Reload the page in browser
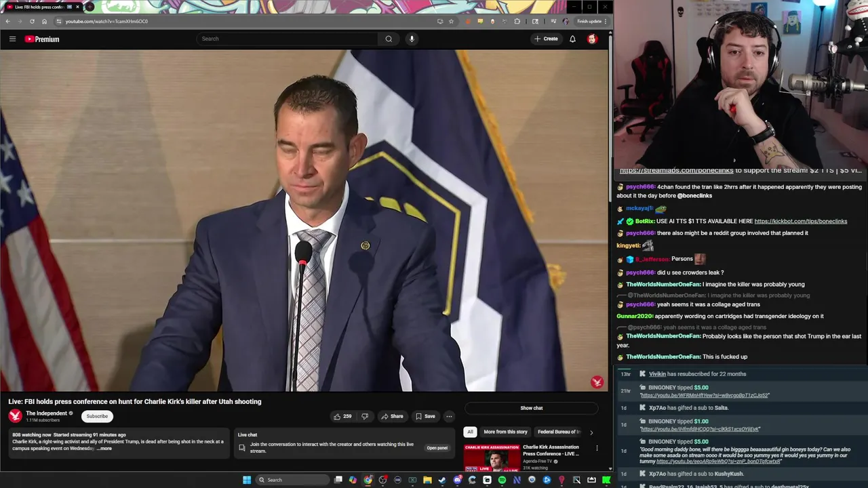868x488 pixels. pyautogui.click(x=32, y=21)
